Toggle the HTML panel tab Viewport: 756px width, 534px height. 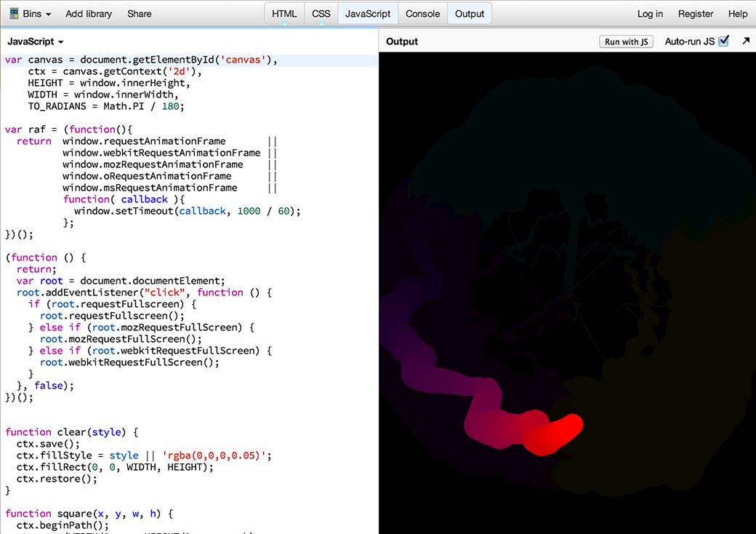pyautogui.click(x=284, y=14)
